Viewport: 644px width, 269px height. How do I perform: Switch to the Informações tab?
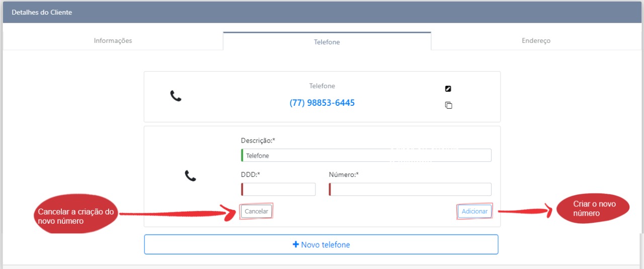pyautogui.click(x=113, y=41)
